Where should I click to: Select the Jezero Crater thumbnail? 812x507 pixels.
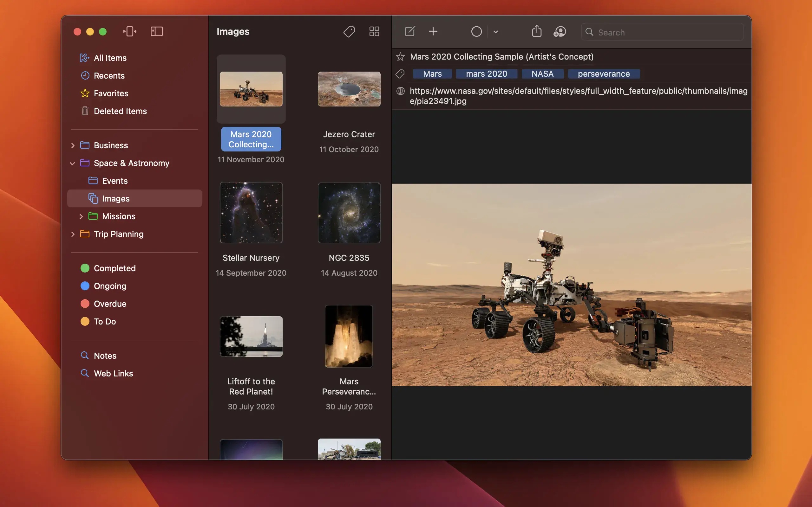[349, 89]
